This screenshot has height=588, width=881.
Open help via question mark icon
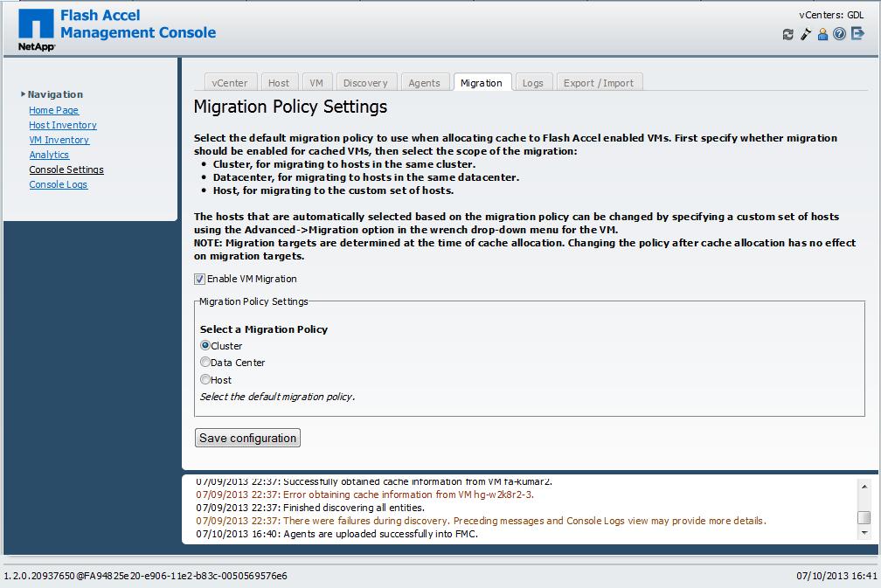click(839, 34)
